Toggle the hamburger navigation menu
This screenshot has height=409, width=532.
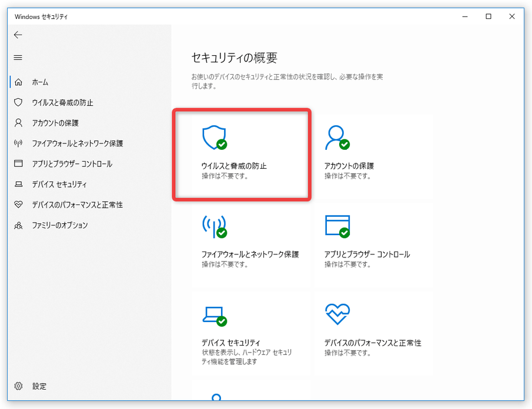point(18,58)
